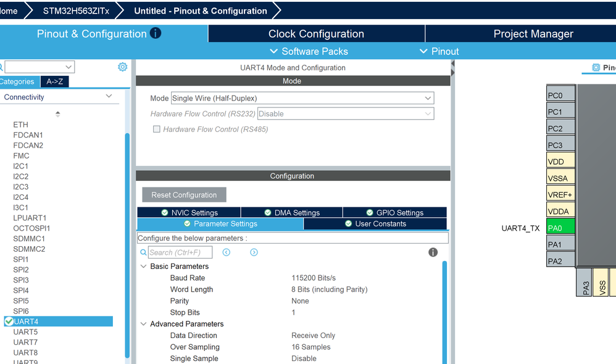
Task: Click Reset Configuration button
Action: point(184,195)
